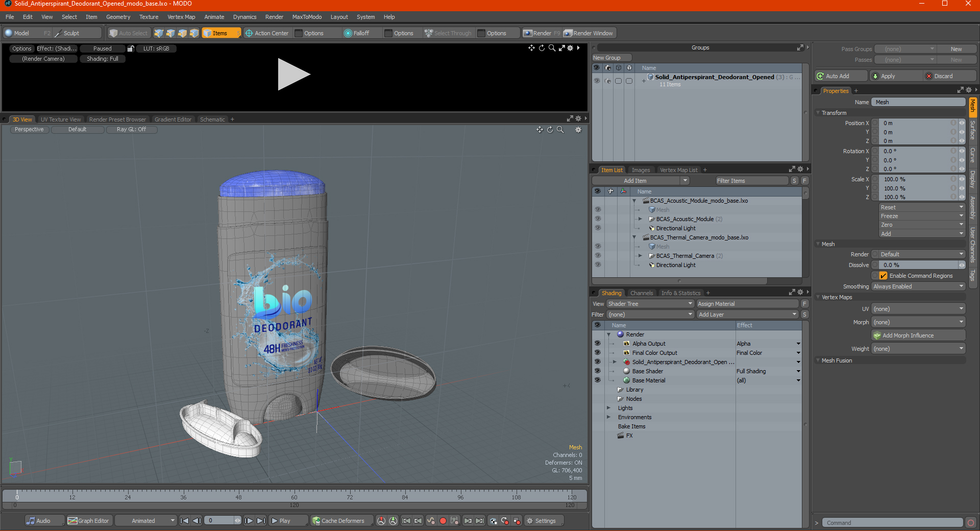Open 3D viewport settings gear
Screen dimensions: 980x531
click(578, 130)
